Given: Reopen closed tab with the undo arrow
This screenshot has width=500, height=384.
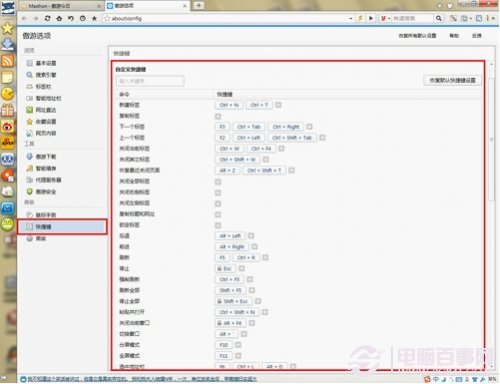Looking at the screenshot, I should click(71, 18).
